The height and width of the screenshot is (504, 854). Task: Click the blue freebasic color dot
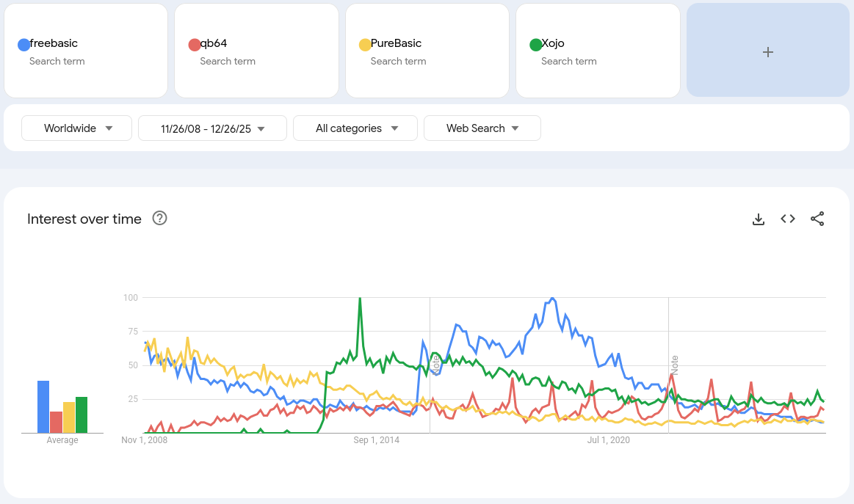point(23,45)
